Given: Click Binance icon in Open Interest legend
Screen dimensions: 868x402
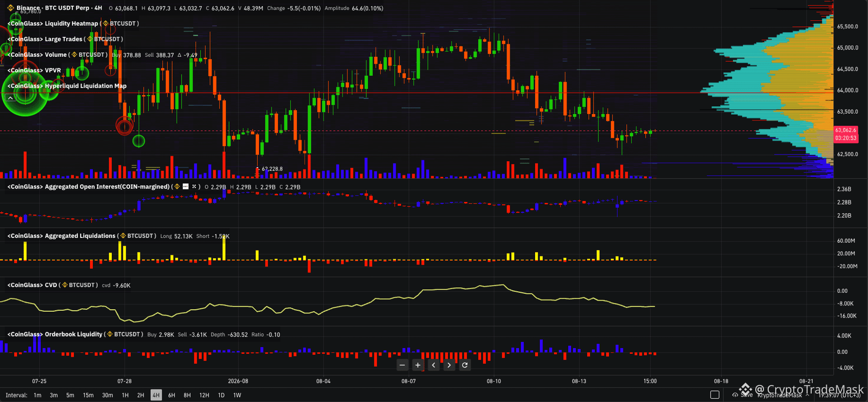Looking at the screenshot, I should point(177,187).
